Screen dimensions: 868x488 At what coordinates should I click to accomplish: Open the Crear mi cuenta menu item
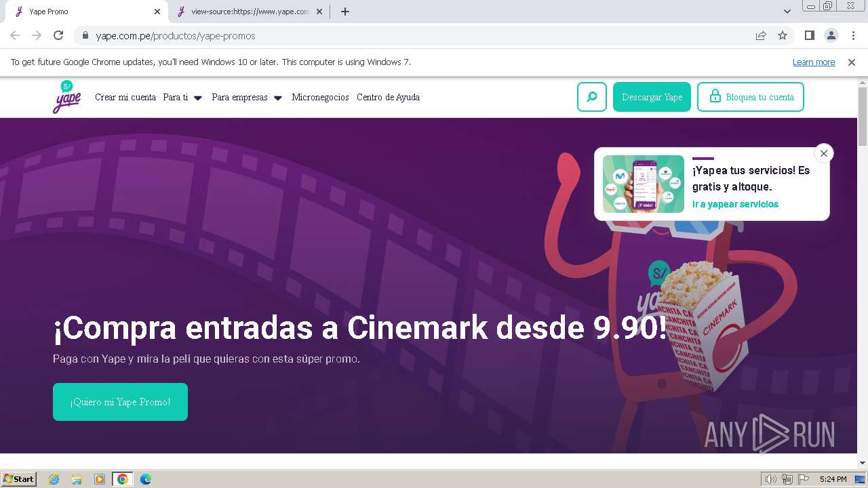pyautogui.click(x=125, y=97)
